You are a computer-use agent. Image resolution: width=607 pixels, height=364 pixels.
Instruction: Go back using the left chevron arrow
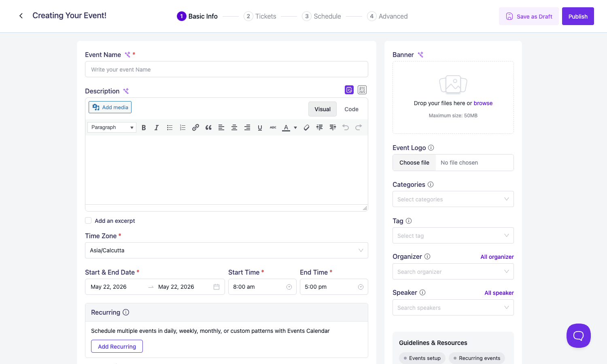tap(21, 16)
